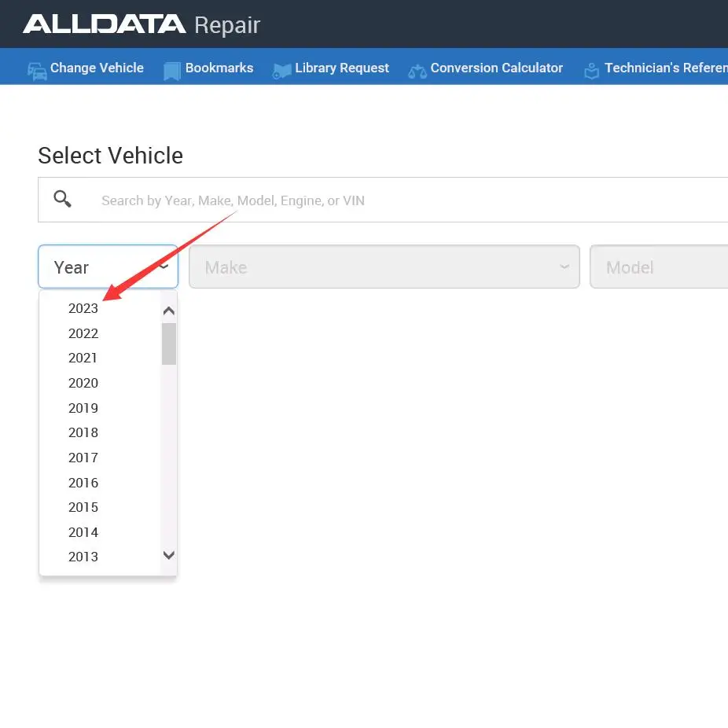Open the Make dropdown

[384, 267]
